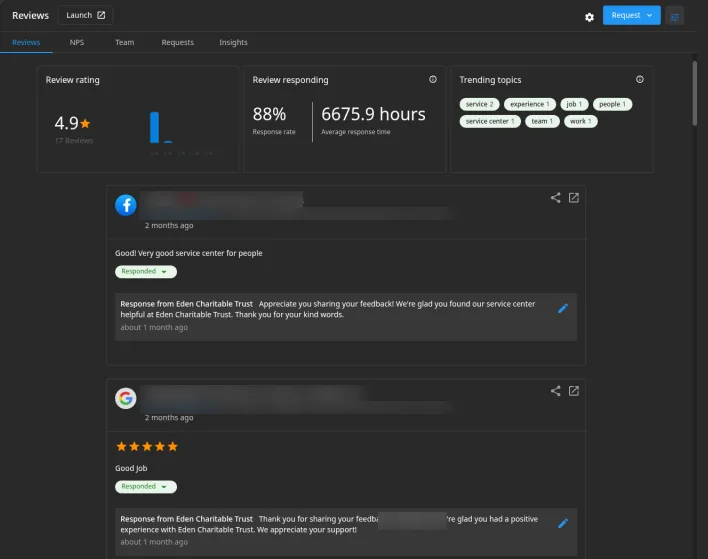Click the Google logo on second review
The height and width of the screenshot is (559, 708).
126,398
